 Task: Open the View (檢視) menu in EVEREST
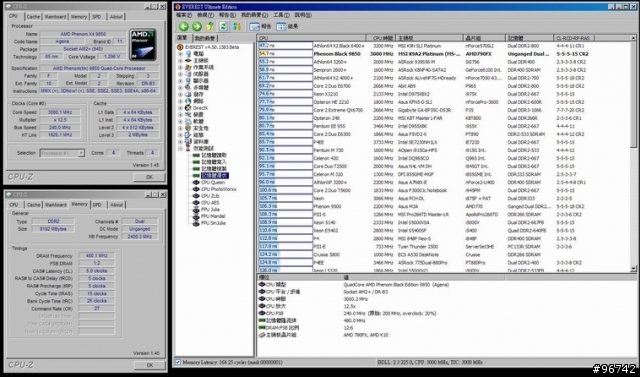[x=205, y=15]
